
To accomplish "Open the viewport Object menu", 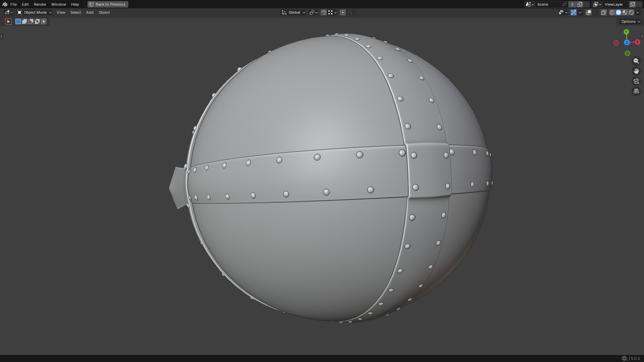I will pyautogui.click(x=104, y=12).
